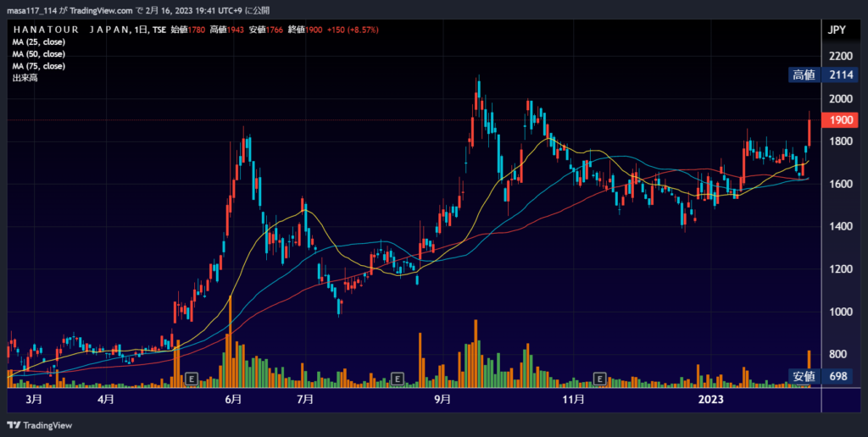Click the 高値 2114 price tag

[x=822, y=75]
